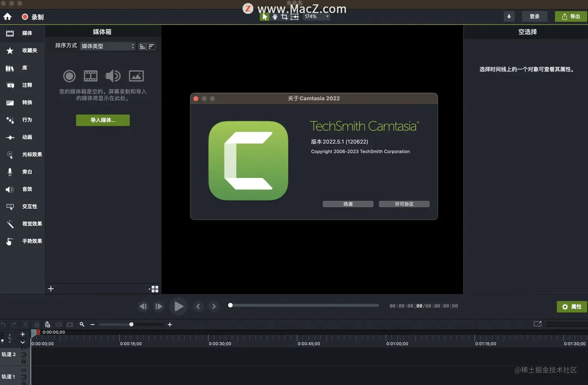588x385 pixels.
Task: Click the download arrow icon button
Action: pyautogui.click(x=509, y=16)
